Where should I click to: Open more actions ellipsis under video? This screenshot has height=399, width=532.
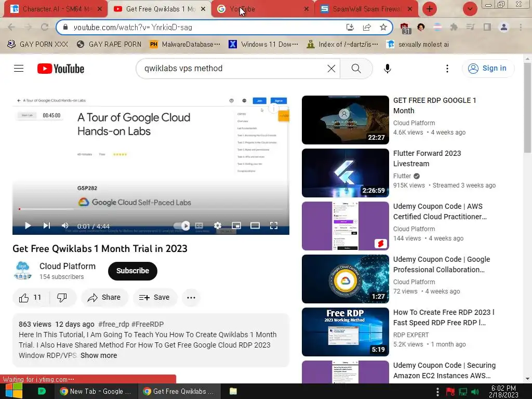point(191,298)
